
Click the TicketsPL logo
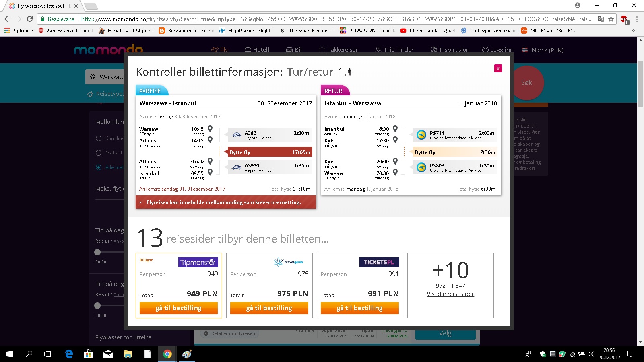tap(379, 262)
